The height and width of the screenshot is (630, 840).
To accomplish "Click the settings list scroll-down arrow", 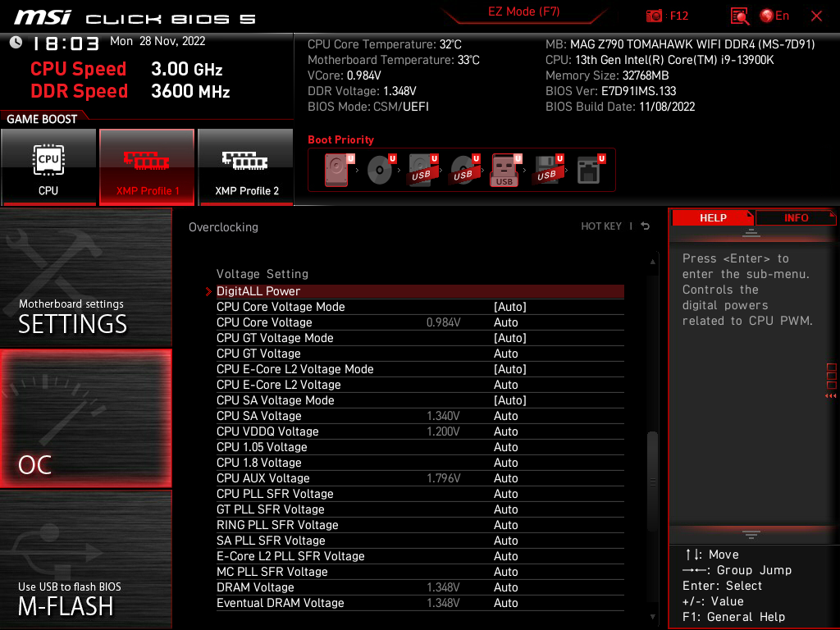I will tap(652, 617).
